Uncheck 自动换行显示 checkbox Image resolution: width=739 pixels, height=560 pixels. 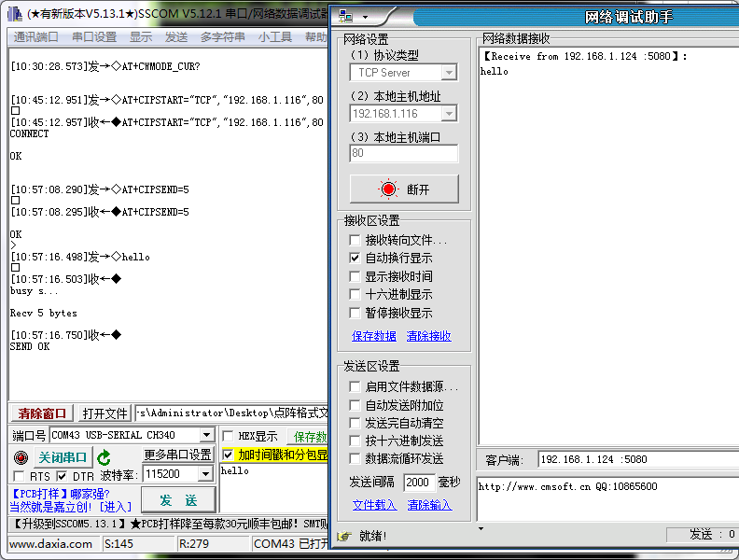tap(355, 259)
